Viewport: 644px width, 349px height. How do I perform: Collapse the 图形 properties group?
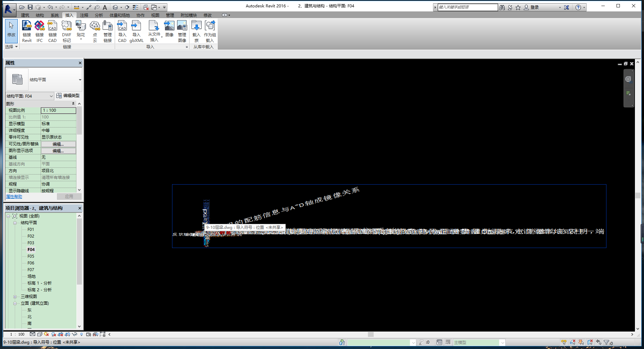(73, 104)
